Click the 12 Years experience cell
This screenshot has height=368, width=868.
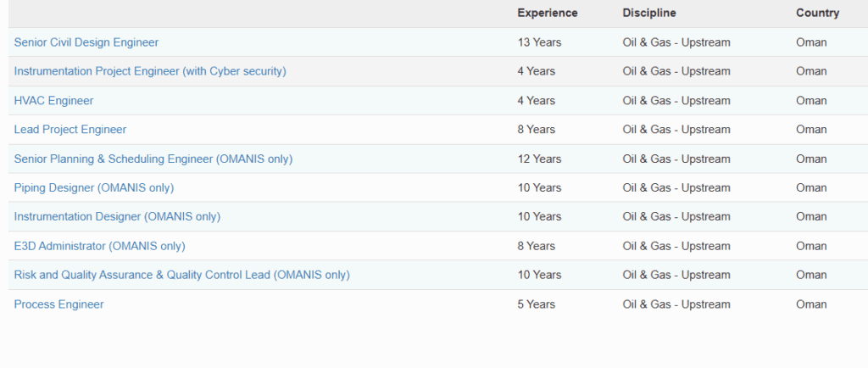[539, 159]
